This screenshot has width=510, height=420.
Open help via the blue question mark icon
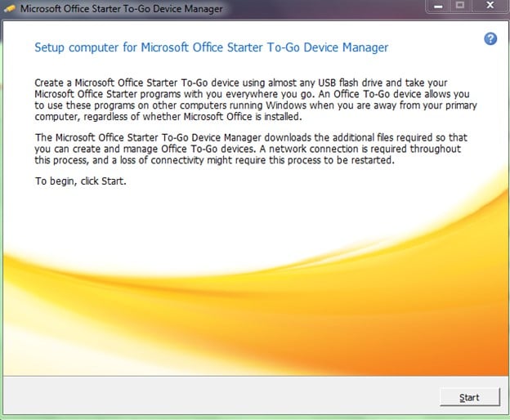[490, 38]
